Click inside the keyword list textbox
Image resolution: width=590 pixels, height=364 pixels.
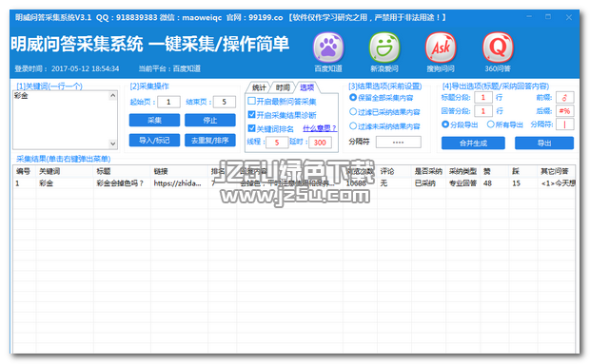(x=61, y=120)
